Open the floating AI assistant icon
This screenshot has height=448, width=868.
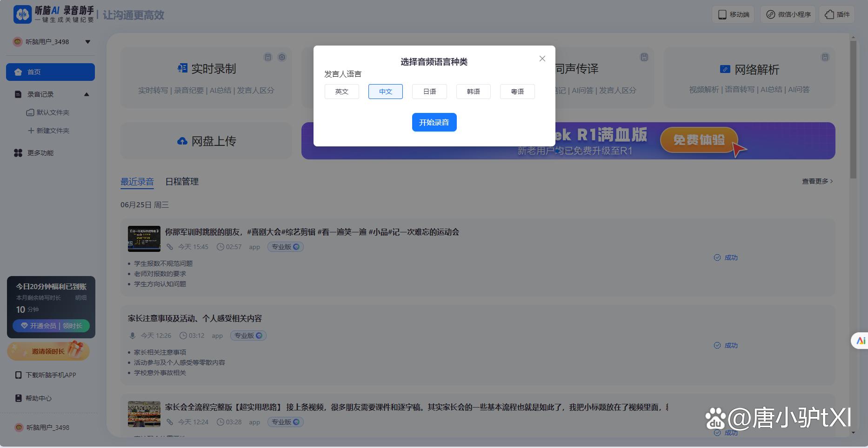pos(860,341)
